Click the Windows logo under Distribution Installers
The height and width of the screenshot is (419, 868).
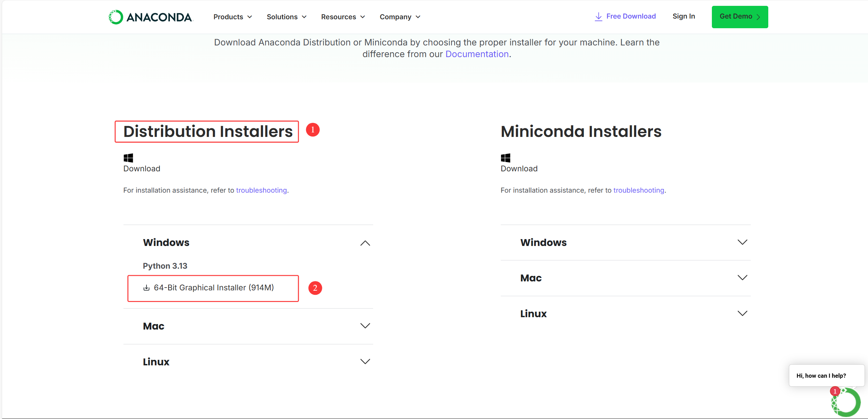[x=128, y=158]
